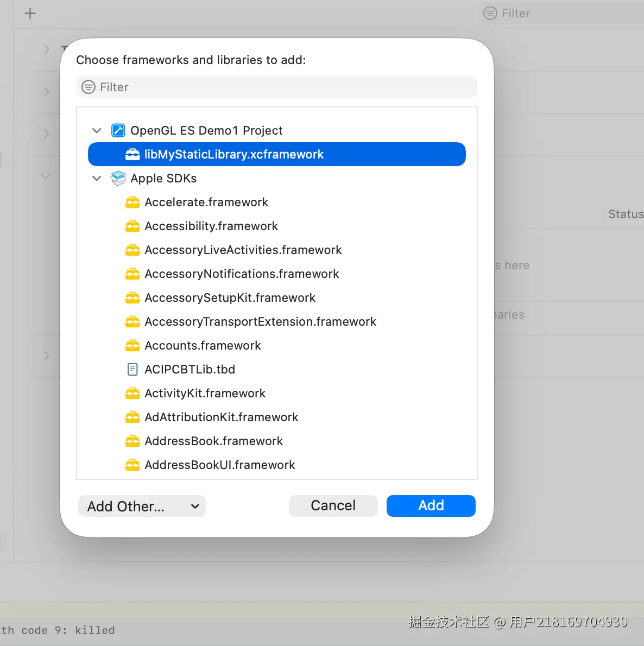Select AdAttributionKit.framework

point(276,417)
